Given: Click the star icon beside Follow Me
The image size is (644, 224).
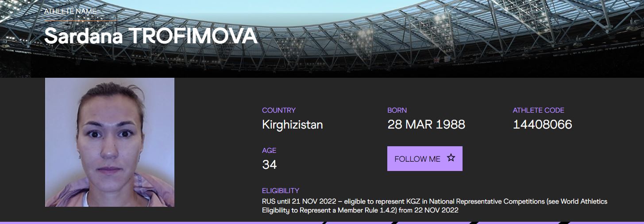Looking at the screenshot, I should pyautogui.click(x=451, y=158).
